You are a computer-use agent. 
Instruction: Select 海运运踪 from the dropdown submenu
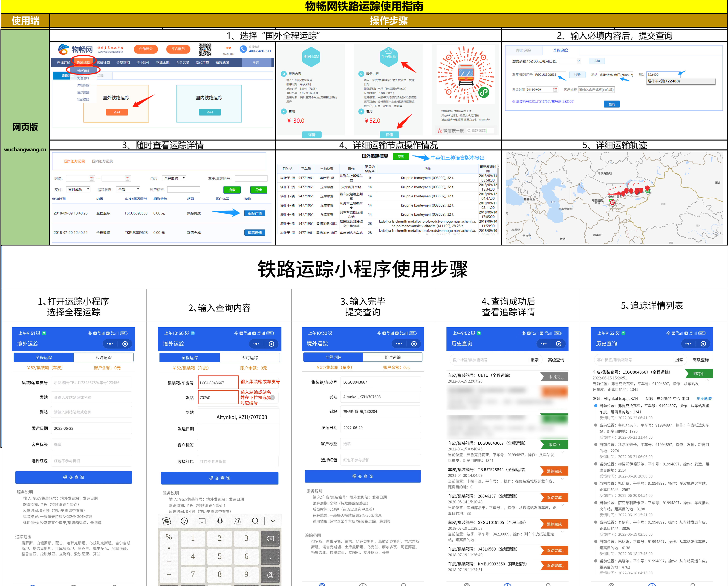pos(83,78)
